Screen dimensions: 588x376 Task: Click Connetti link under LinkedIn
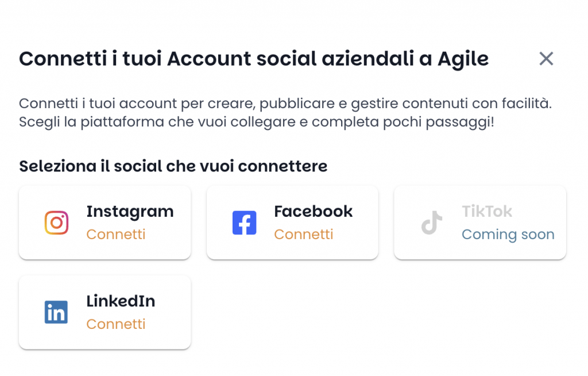click(116, 324)
